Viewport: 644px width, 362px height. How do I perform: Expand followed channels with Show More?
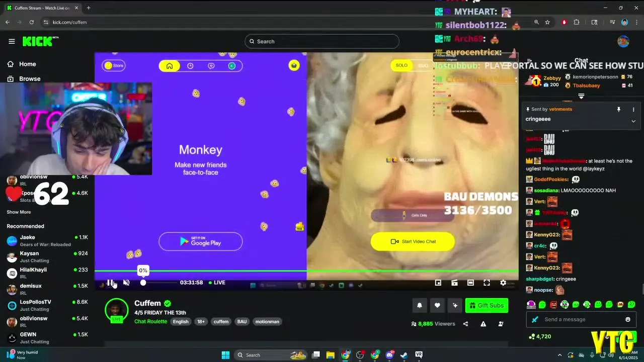coord(19,212)
